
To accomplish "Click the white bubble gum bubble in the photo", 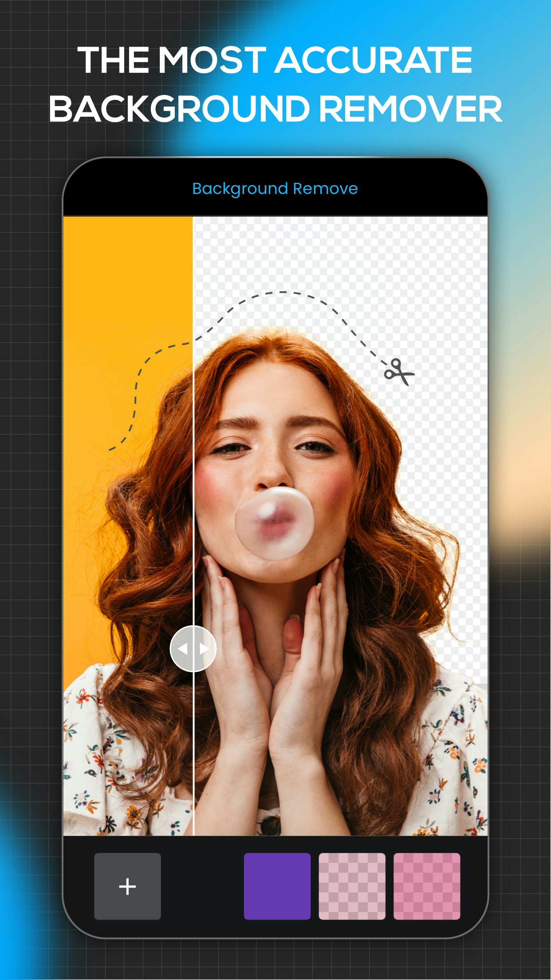I will [x=274, y=523].
